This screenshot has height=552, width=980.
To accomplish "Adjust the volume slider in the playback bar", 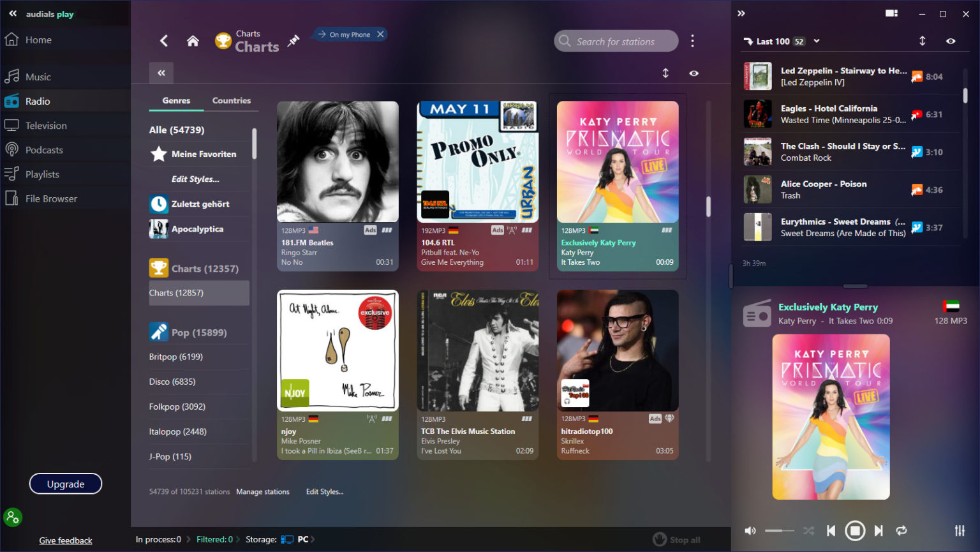I will 780,530.
